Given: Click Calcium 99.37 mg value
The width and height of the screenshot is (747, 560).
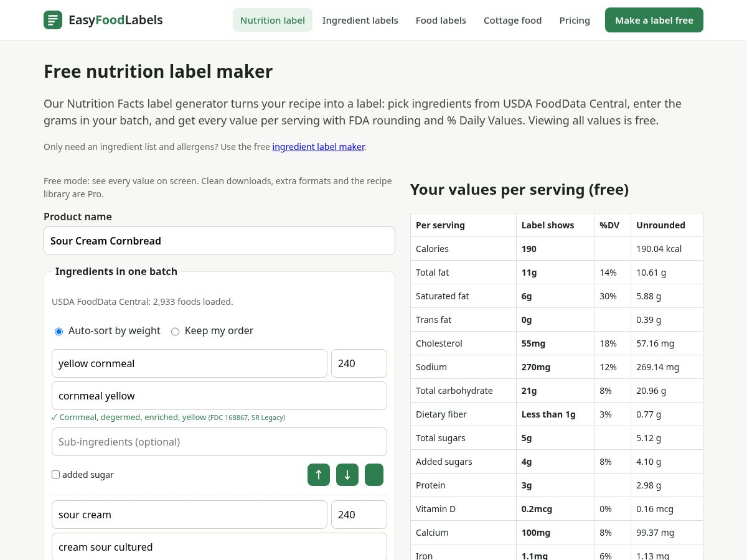Looking at the screenshot, I should click(x=655, y=533).
